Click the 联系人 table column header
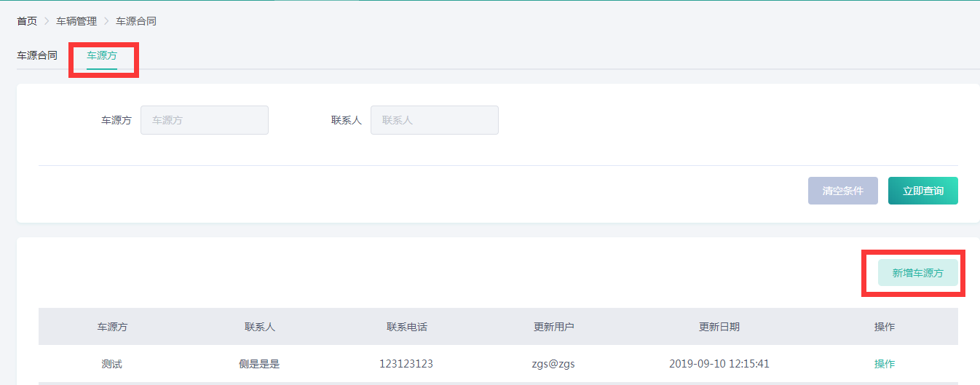 (x=259, y=327)
